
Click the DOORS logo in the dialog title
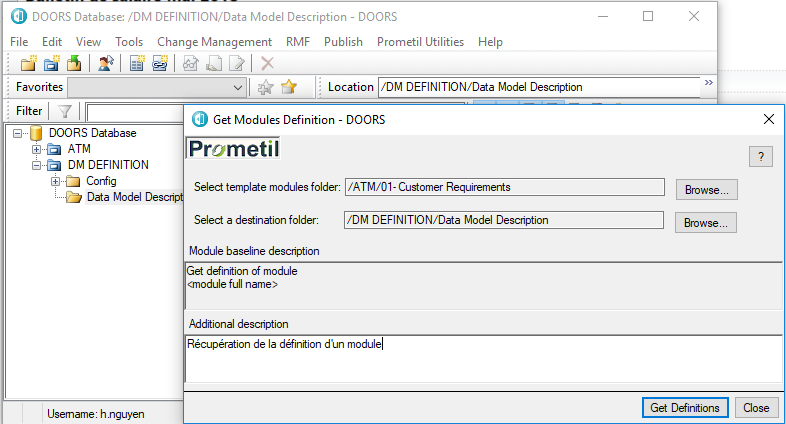point(200,119)
